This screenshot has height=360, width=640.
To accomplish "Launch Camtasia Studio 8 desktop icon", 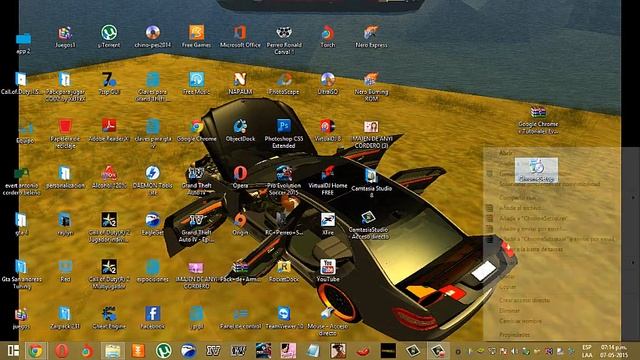I will (371, 182).
